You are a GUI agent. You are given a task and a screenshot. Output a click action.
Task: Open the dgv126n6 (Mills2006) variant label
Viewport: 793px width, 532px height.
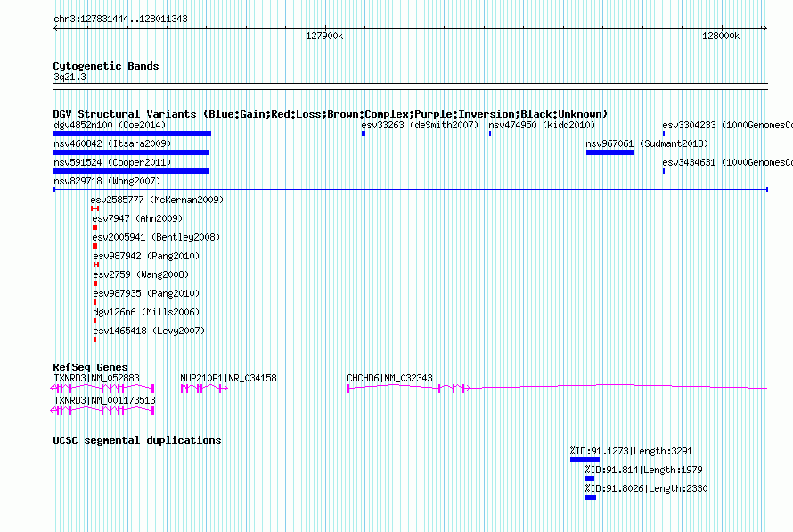146,312
